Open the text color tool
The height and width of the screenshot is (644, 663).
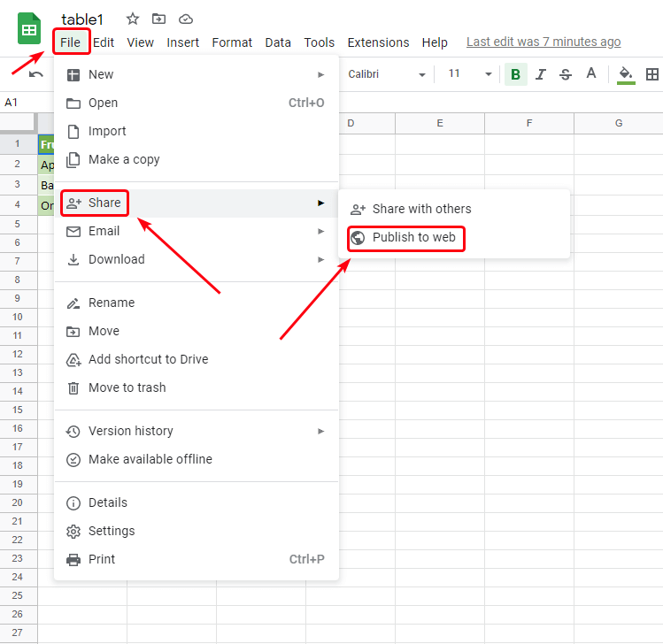click(x=591, y=74)
